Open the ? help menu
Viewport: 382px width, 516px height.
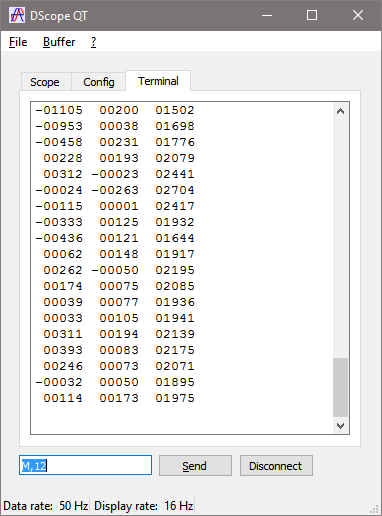pyautogui.click(x=93, y=42)
